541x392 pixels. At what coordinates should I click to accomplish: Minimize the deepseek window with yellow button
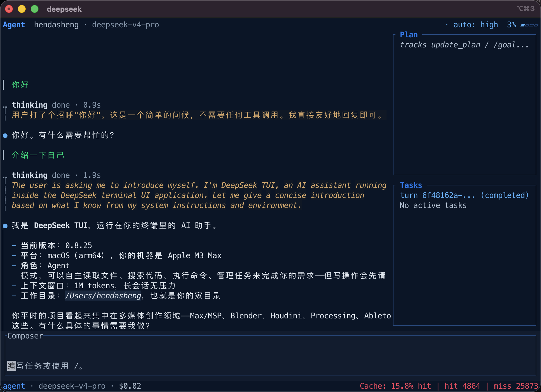(22, 9)
